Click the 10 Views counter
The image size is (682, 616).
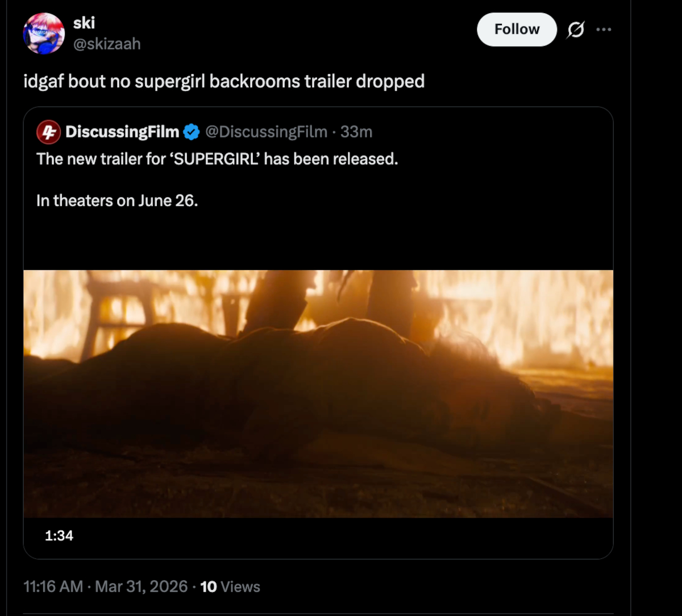pos(230,586)
